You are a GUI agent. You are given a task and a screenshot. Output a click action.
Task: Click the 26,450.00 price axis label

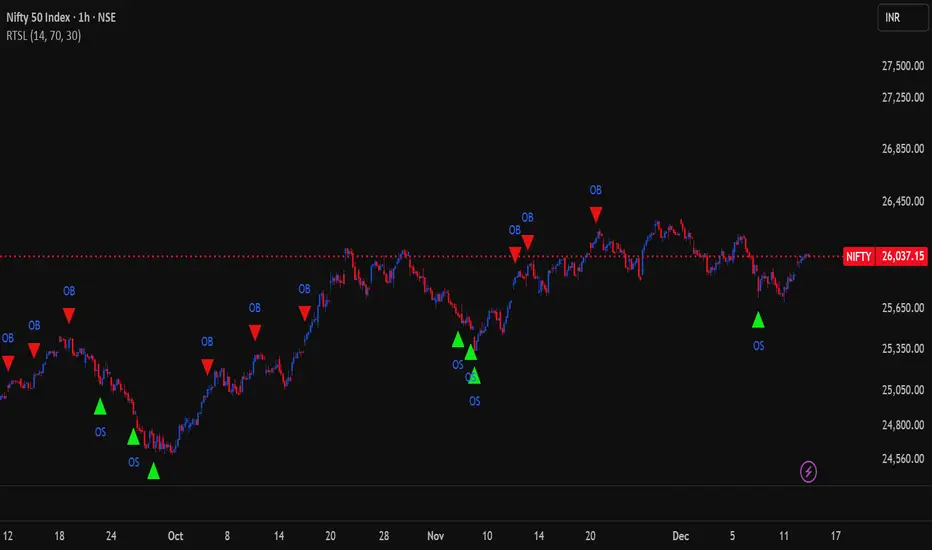[x=903, y=201]
